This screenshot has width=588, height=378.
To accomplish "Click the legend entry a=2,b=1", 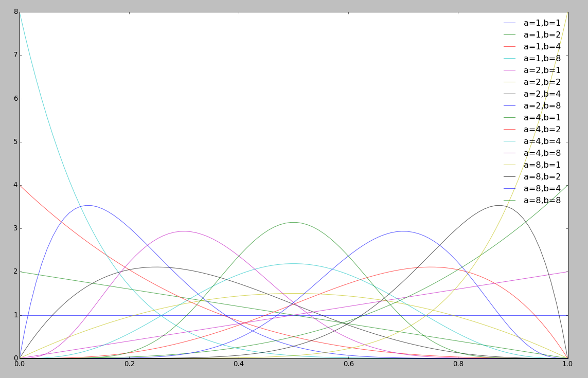I will 532,70.
